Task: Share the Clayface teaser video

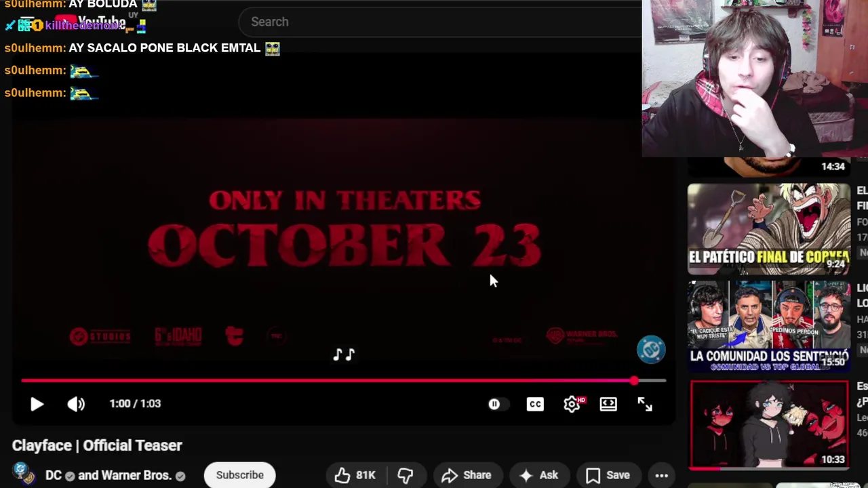Action: point(466,475)
